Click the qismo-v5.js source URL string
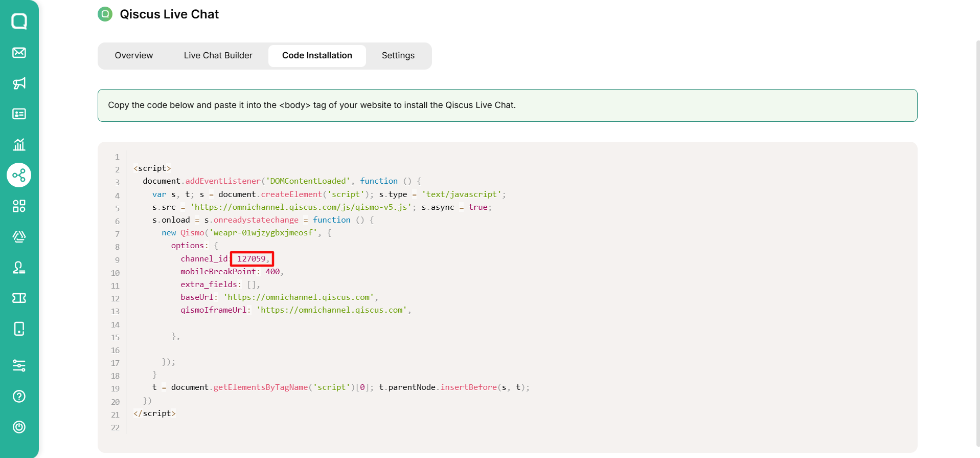 [301, 207]
